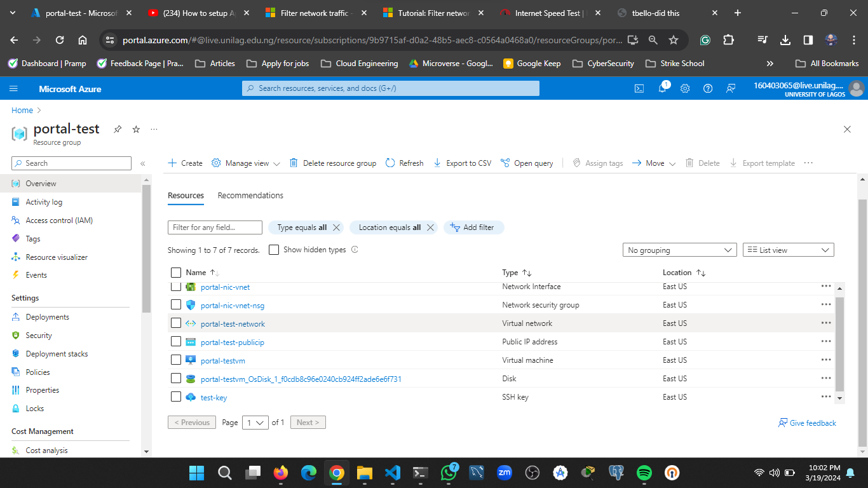Tick the portal-testvm row checkbox
The height and width of the screenshot is (488, 868).
coord(176,360)
